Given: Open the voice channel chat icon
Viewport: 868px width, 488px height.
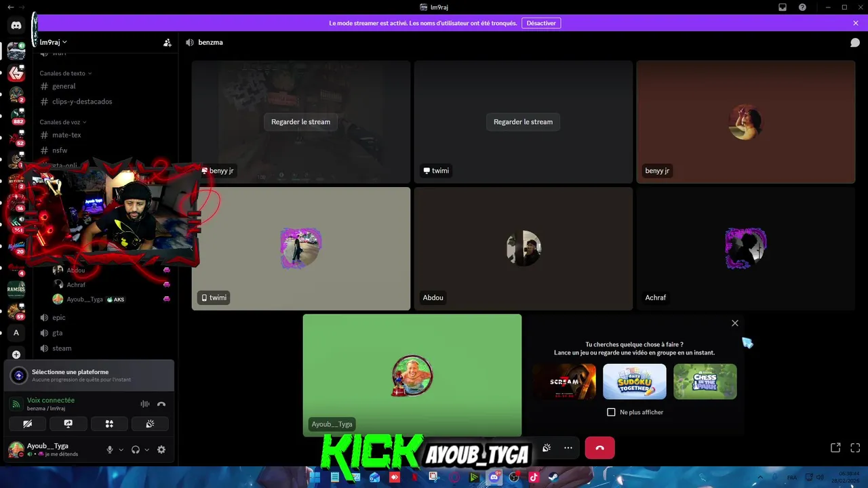Looking at the screenshot, I should point(855,42).
